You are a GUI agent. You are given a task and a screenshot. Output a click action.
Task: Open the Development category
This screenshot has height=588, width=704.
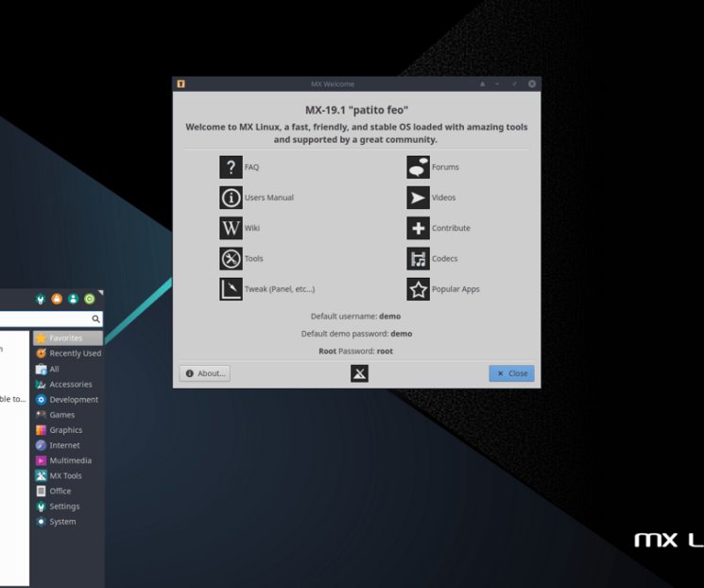coord(68,399)
